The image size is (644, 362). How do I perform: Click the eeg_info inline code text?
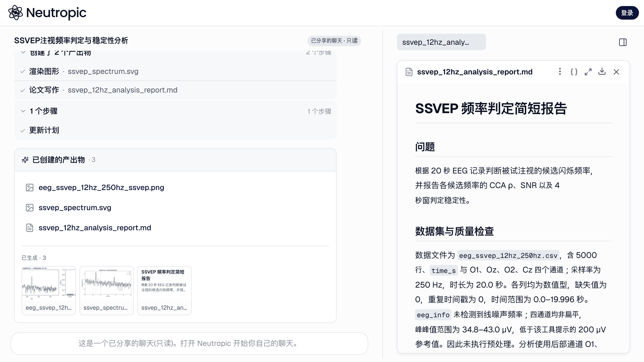pos(433,315)
